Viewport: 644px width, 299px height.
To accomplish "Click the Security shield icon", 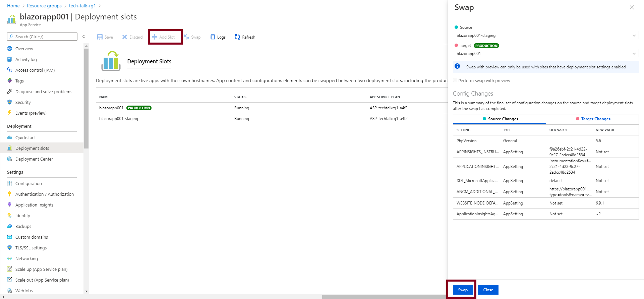I will click(10, 102).
